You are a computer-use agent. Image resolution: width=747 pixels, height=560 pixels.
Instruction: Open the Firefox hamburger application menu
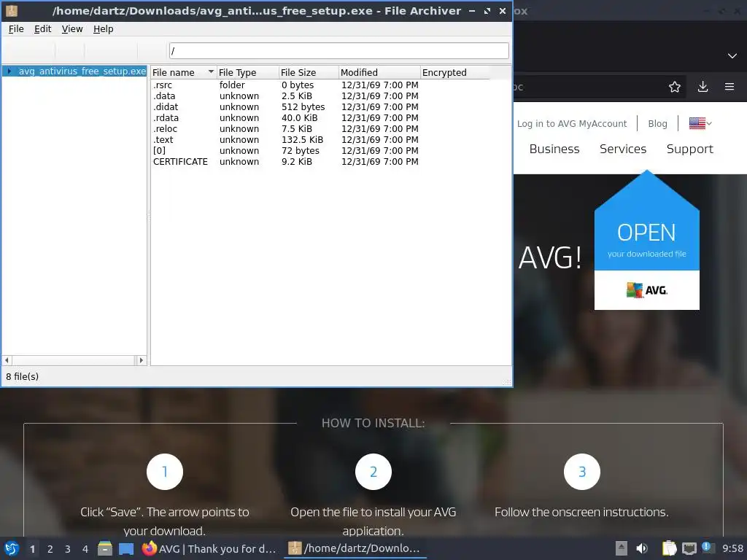(729, 87)
